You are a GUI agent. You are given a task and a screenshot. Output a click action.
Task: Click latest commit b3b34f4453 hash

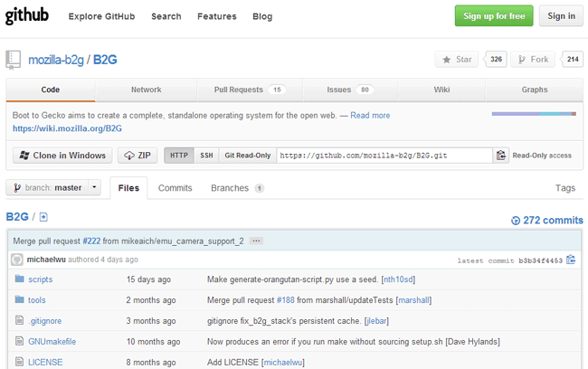(x=540, y=260)
